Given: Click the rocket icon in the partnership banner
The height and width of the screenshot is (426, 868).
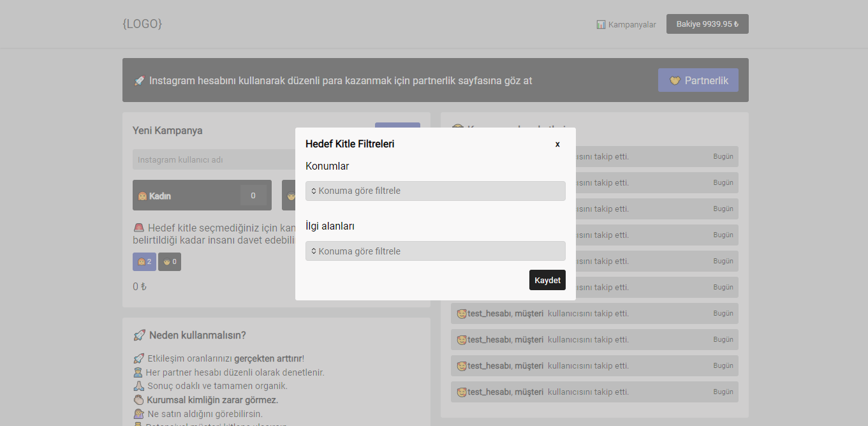Looking at the screenshot, I should pyautogui.click(x=139, y=81).
